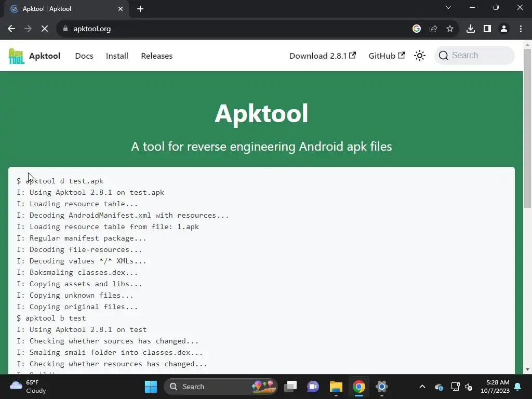Click the taskbar Search box
Screen dimensions: 532x399
(x=220, y=387)
